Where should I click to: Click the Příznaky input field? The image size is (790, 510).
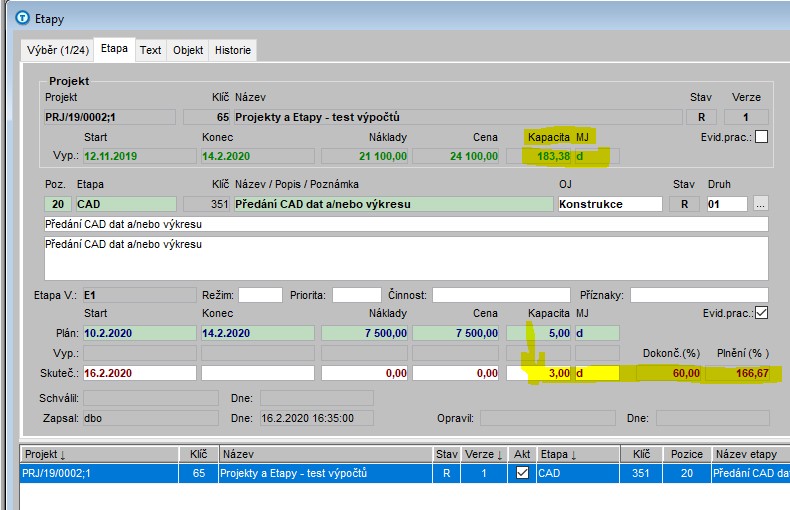point(699,295)
